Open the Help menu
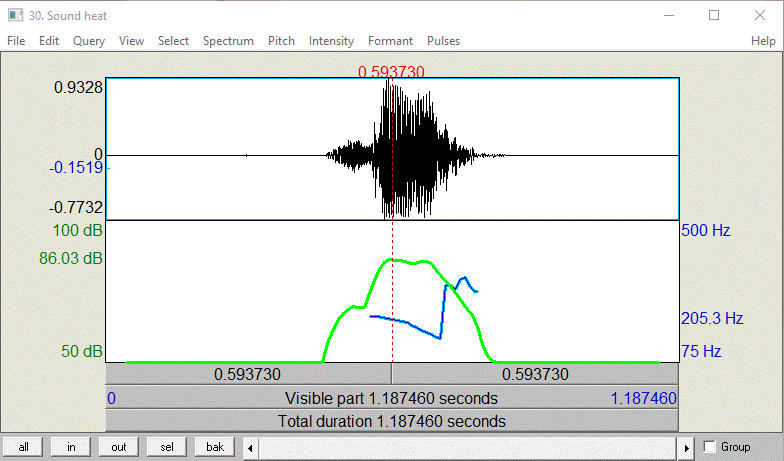784x461 pixels. tap(762, 41)
